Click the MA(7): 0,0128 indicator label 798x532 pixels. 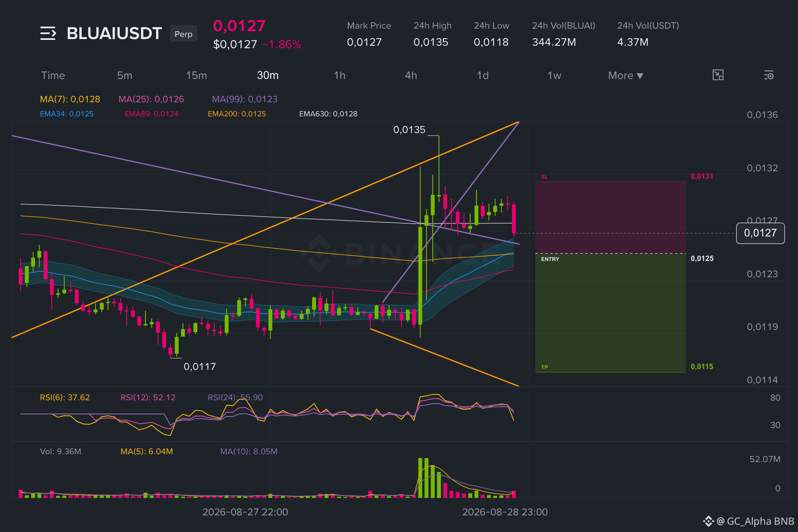click(x=70, y=99)
